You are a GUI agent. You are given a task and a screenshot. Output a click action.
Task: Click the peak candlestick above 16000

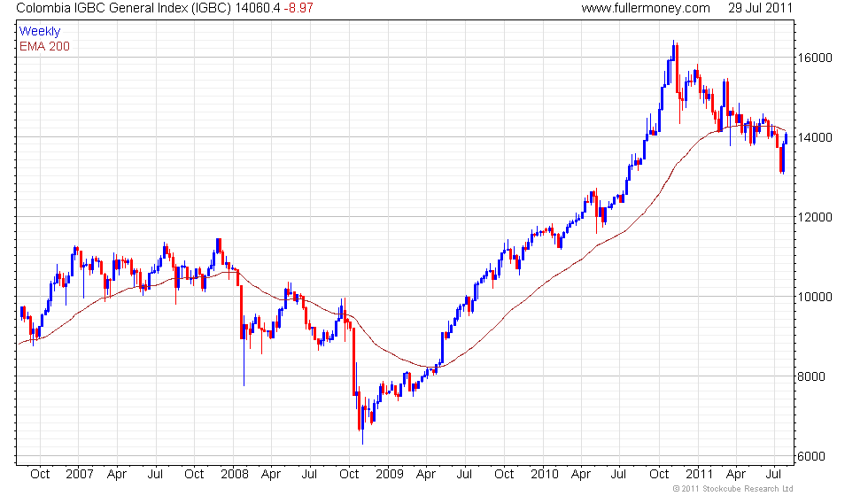(x=674, y=52)
